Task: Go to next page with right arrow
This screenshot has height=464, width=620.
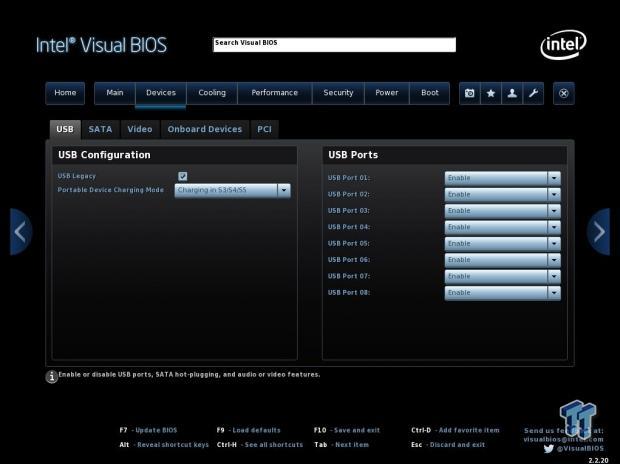Action: (599, 232)
